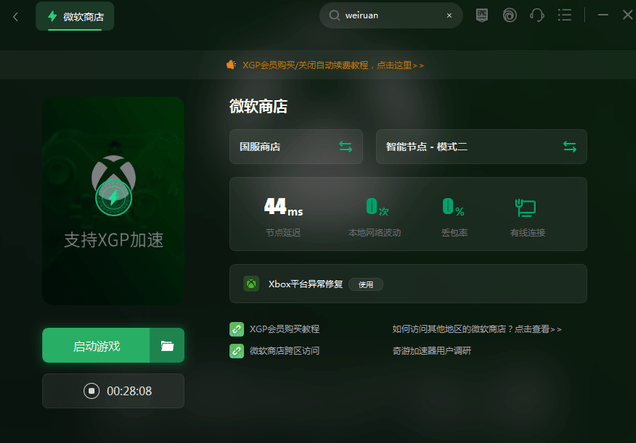
Task: Stop acceleration with the stop icon
Action: (x=91, y=391)
